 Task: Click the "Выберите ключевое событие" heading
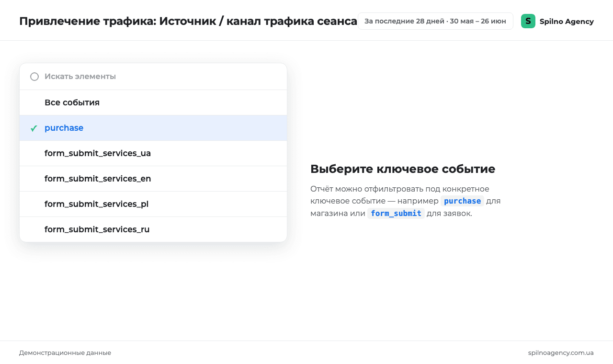[403, 169]
